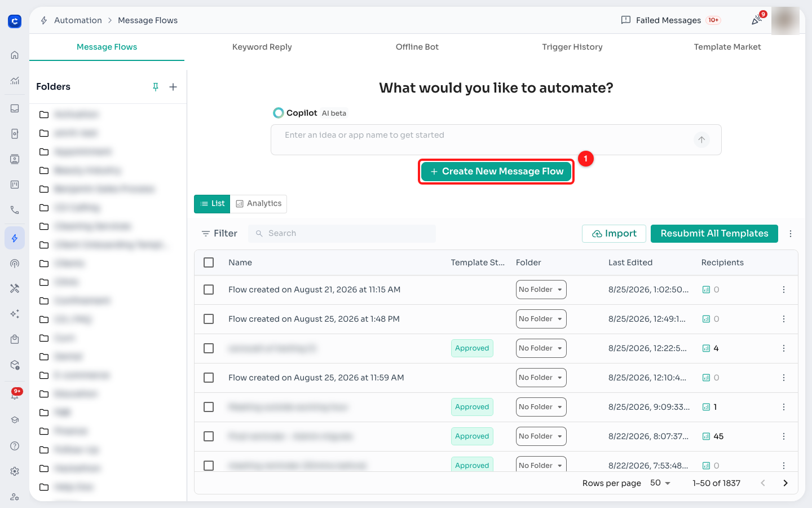Viewport: 812px width, 508px height.
Task: Open Failed Messages in the top bar
Action: pyautogui.click(x=670, y=20)
